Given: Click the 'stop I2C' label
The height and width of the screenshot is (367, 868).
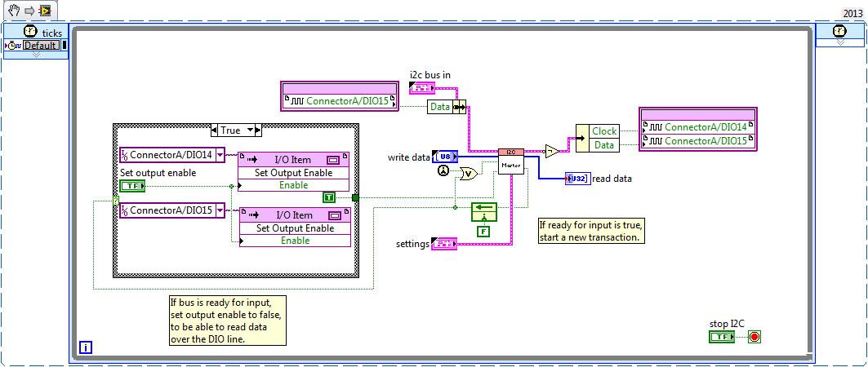Looking at the screenshot, I should [727, 323].
